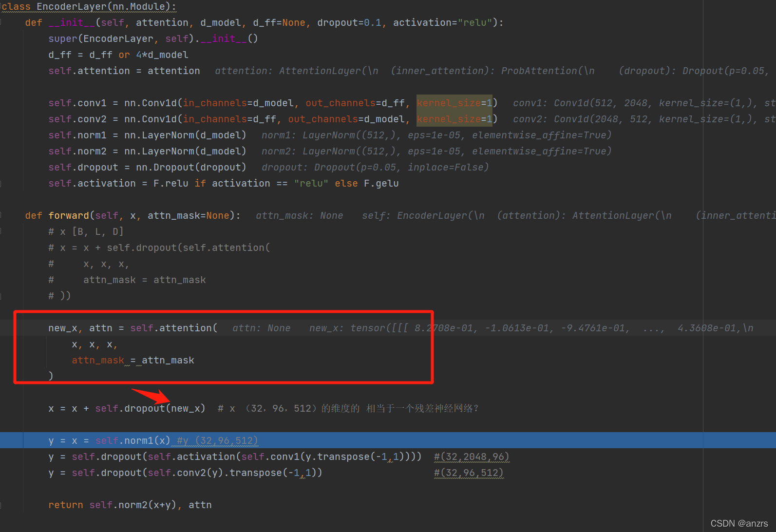Image resolution: width=776 pixels, height=532 pixels.
Task: Click uncommented 'x, x, x,' arguments line
Action: (95, 344)
